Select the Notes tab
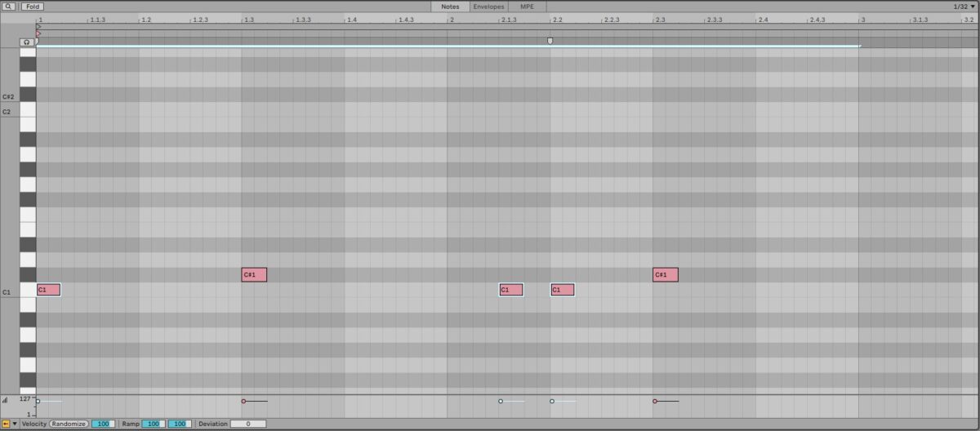 point(450,7)
